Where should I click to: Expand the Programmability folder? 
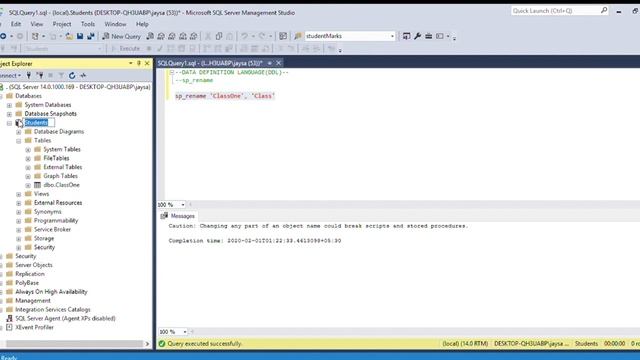[x=18, y=221]
